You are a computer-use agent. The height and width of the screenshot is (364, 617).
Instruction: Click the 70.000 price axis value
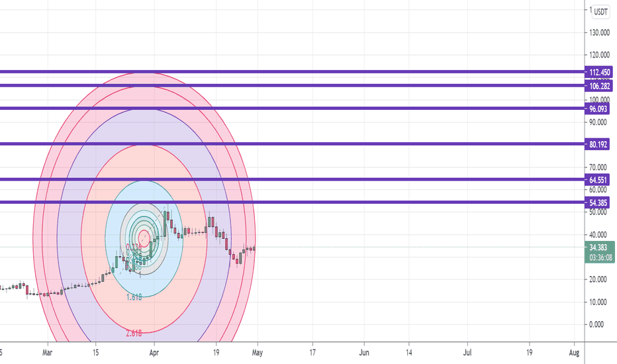[x=598, y=167]
